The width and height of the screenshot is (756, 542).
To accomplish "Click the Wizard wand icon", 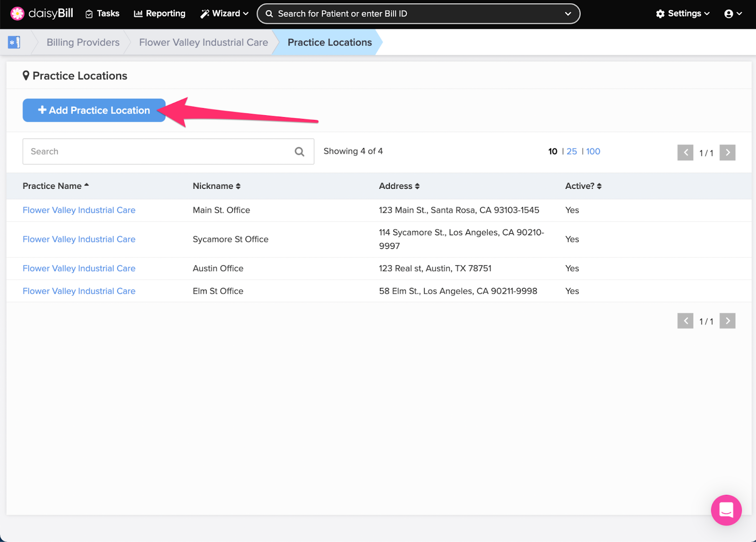I will tap(205, 14).
